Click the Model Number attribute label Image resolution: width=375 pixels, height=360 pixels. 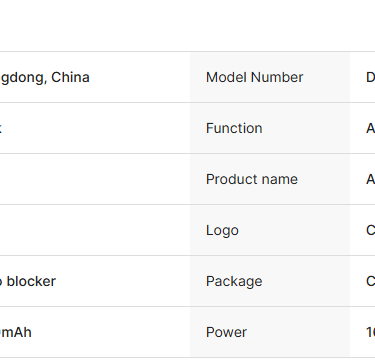coord(254,77)
